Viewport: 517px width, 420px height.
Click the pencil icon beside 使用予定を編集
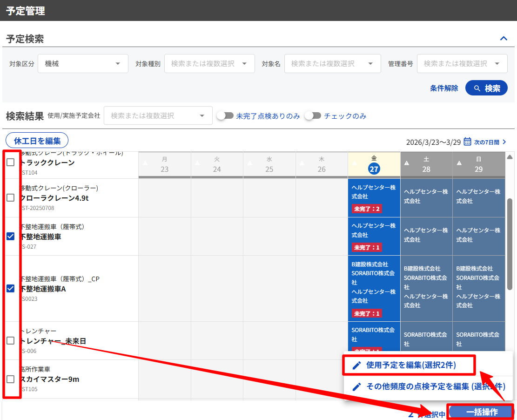point(356,366)
